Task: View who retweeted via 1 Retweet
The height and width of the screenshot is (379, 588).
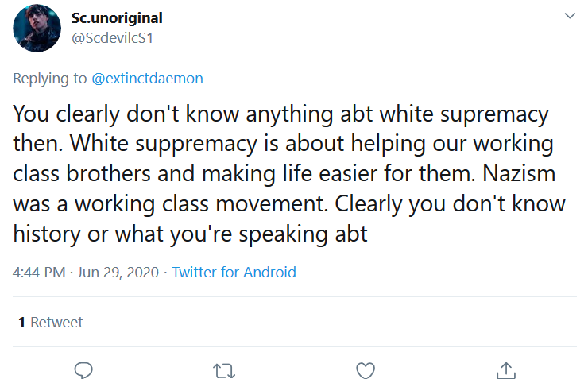Action: (51, 322)
